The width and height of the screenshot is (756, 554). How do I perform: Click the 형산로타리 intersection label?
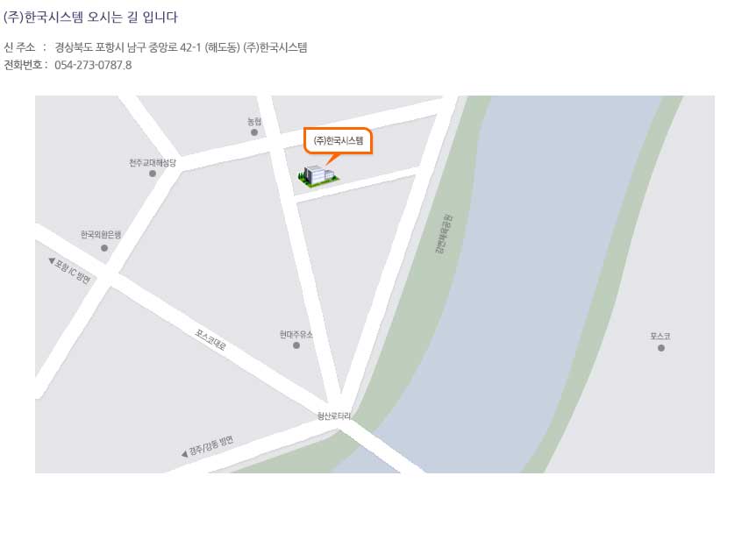pyautogui.click(x=333, y=415)
